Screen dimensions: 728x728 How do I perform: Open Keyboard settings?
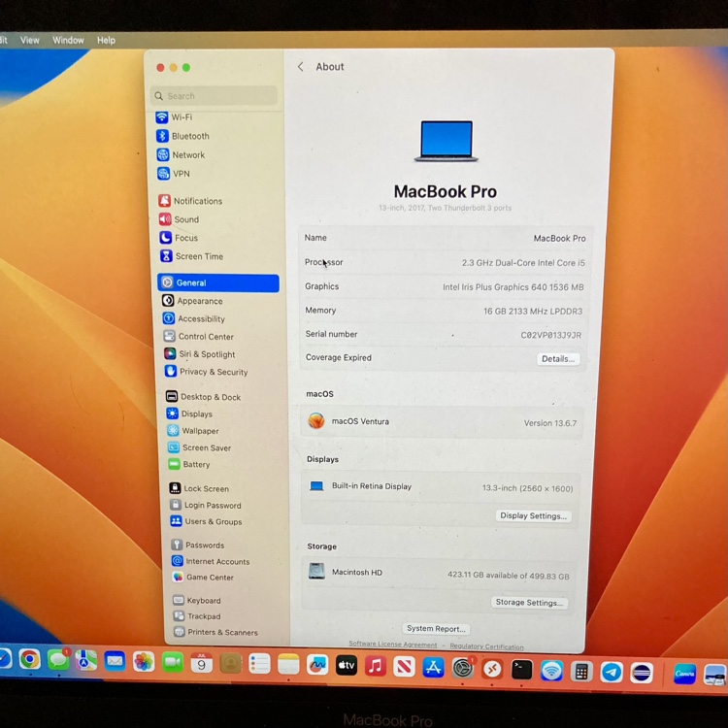[x=197, y=600]
